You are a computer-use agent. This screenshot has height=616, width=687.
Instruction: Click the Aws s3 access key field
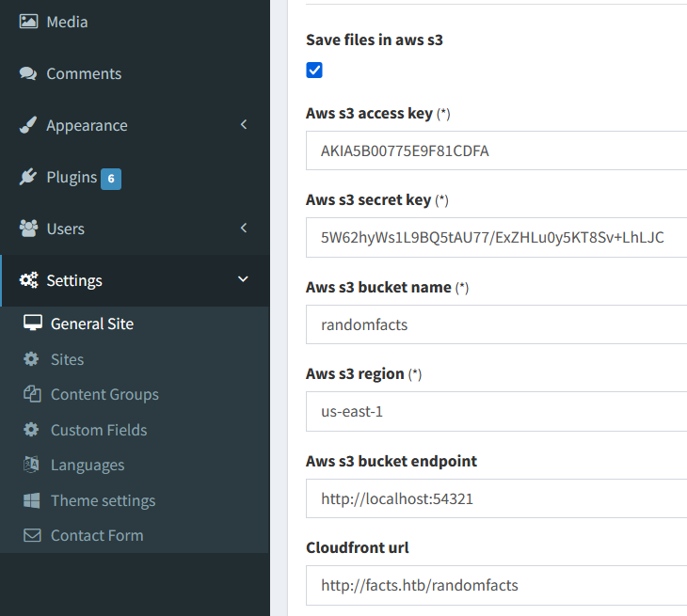(497, 150)
